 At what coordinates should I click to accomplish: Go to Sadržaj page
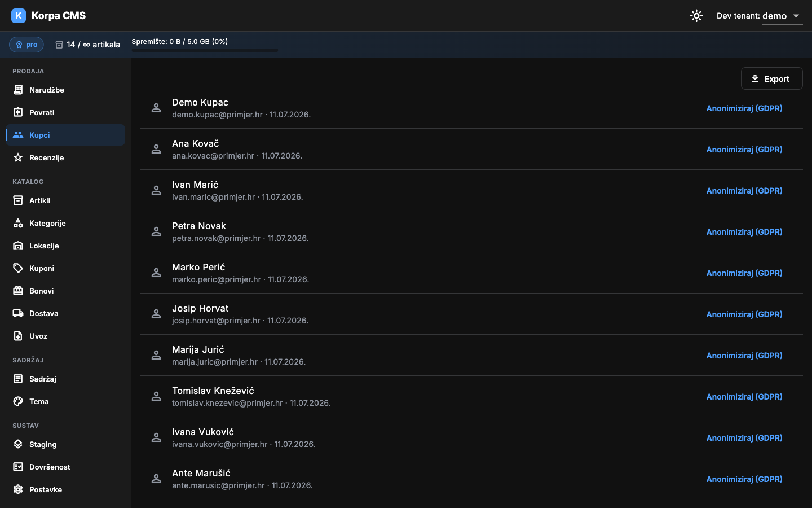[x=65, y=379]
